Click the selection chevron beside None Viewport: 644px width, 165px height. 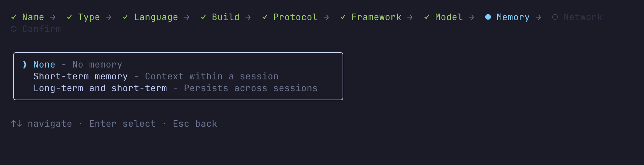(25, 64)
